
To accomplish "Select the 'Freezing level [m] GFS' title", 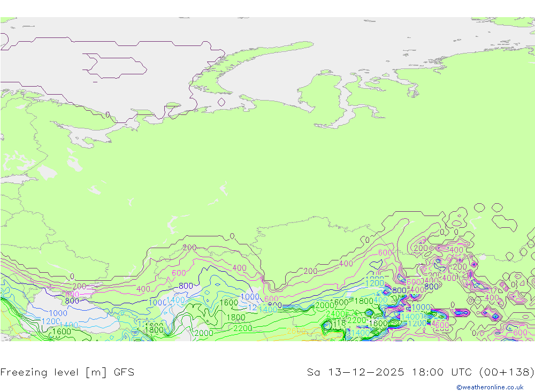I will pyautogui.click(x=67, y=372).
